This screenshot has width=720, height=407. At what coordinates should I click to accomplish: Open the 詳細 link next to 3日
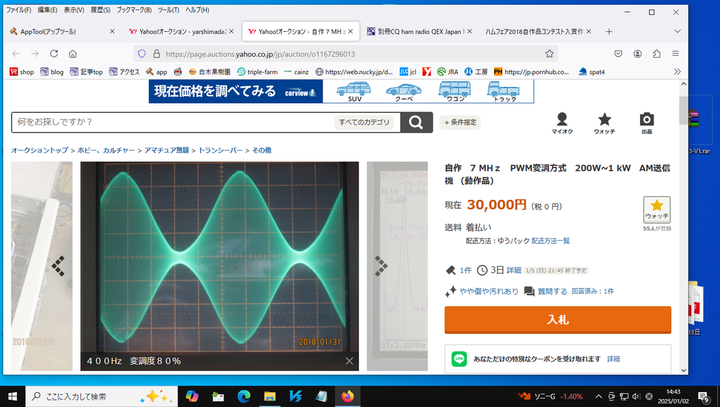point(513,270)
